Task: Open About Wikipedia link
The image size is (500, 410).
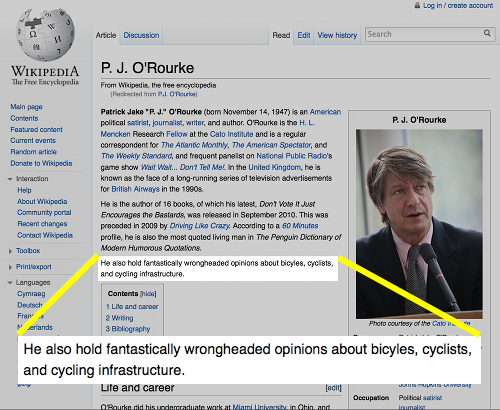Action: pyautogui.click(x=42, y=201)
